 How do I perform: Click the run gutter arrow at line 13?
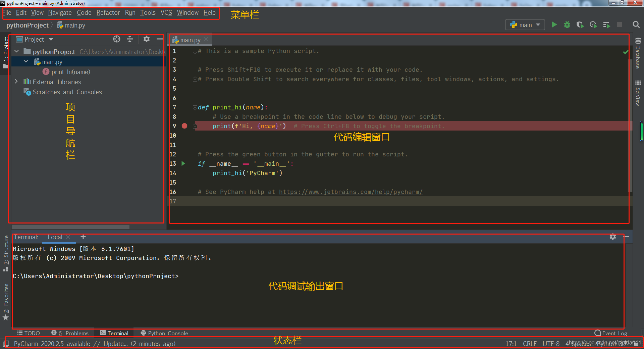click(x=183, y=163)
